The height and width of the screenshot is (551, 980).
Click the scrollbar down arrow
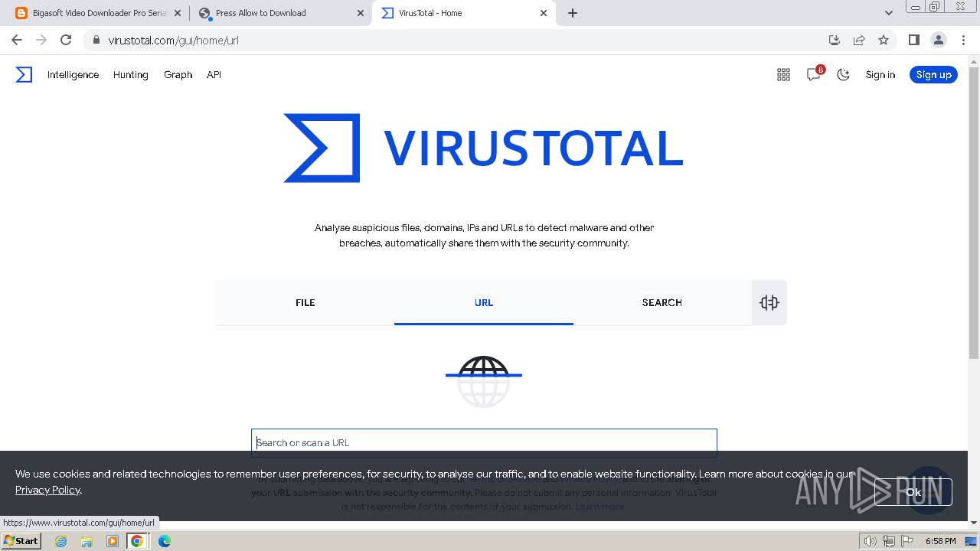click(974, 523)
